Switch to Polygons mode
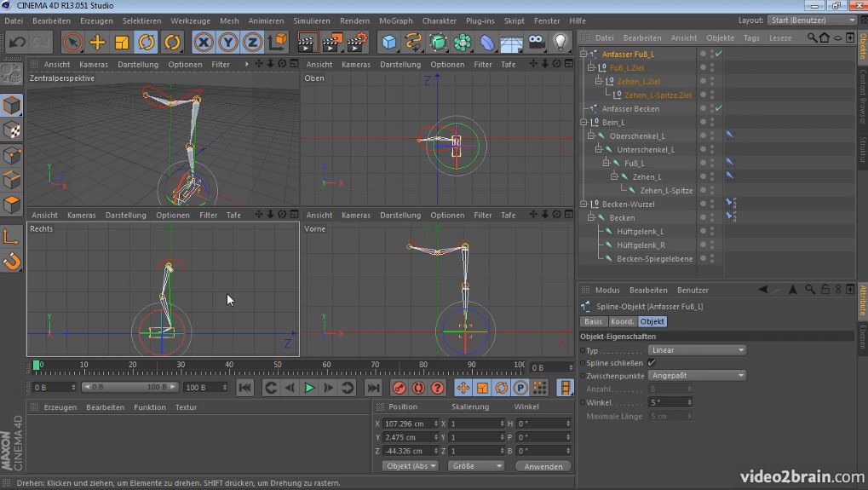This screenshot has width=868, height=490. pos(12,205)
